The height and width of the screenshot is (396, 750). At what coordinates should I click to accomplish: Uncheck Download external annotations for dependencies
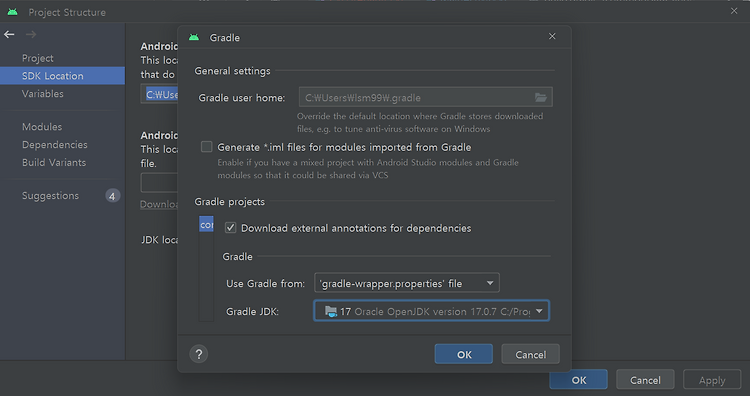click(x=230, y=228)
